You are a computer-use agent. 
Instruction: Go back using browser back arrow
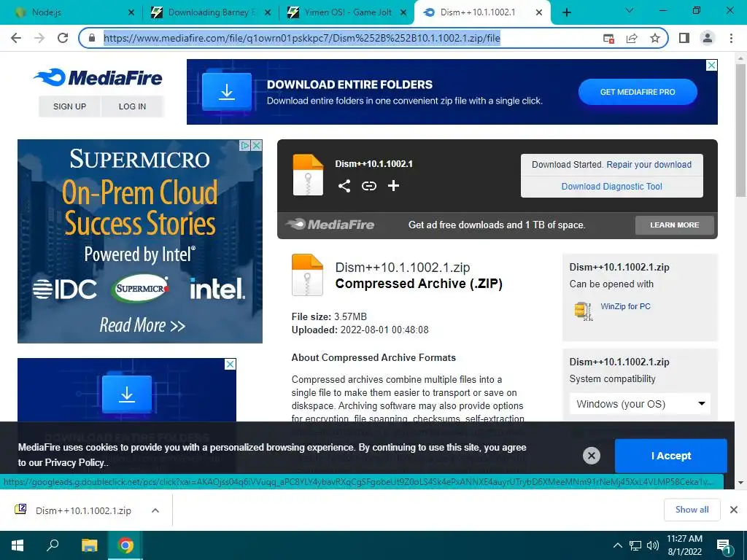(16, 38)
